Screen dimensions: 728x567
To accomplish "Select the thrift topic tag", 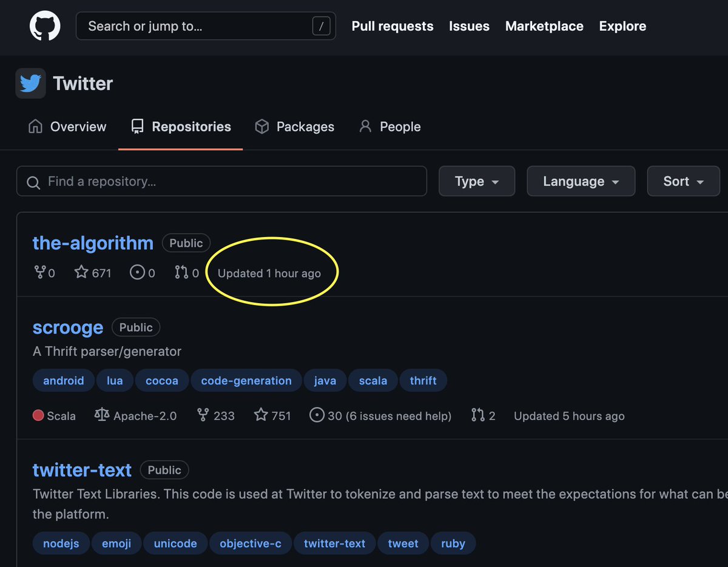I will [x=423, y=381].
